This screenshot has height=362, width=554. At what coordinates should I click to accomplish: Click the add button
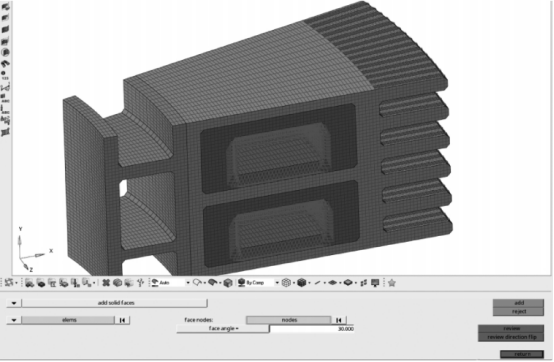tap(518, 303)
